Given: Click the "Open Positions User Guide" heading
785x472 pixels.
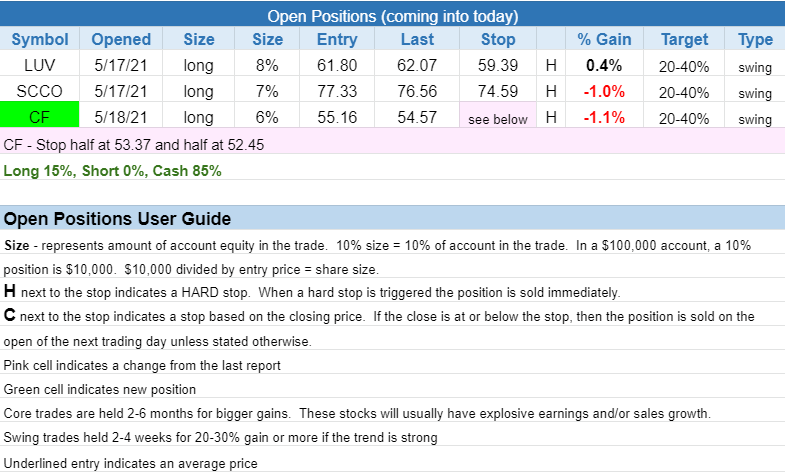Looking at the screenshot, I should (118, 219).
